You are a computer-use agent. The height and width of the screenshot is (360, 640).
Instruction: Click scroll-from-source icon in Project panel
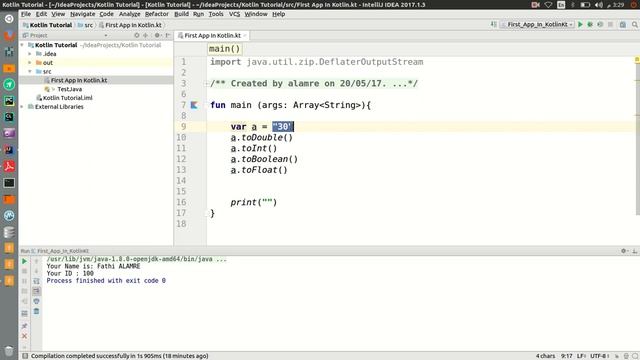tap(137, 36)
